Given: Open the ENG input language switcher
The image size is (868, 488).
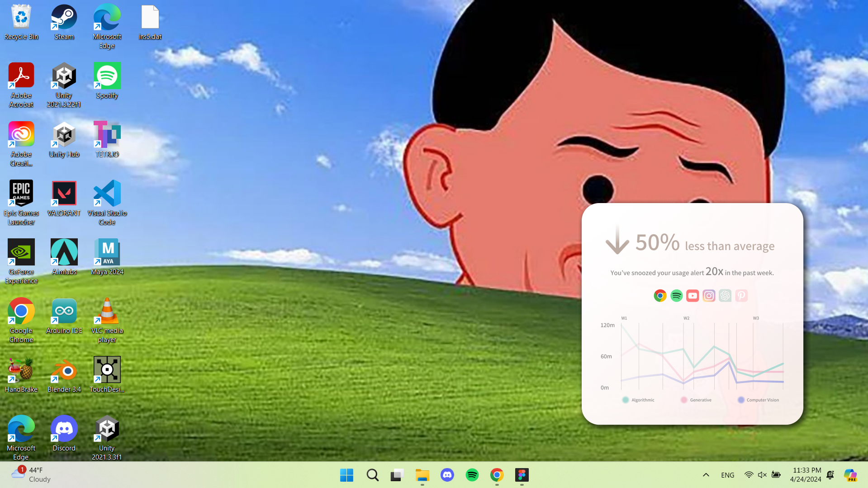Looking at the screenshot, I should (727, 475).
